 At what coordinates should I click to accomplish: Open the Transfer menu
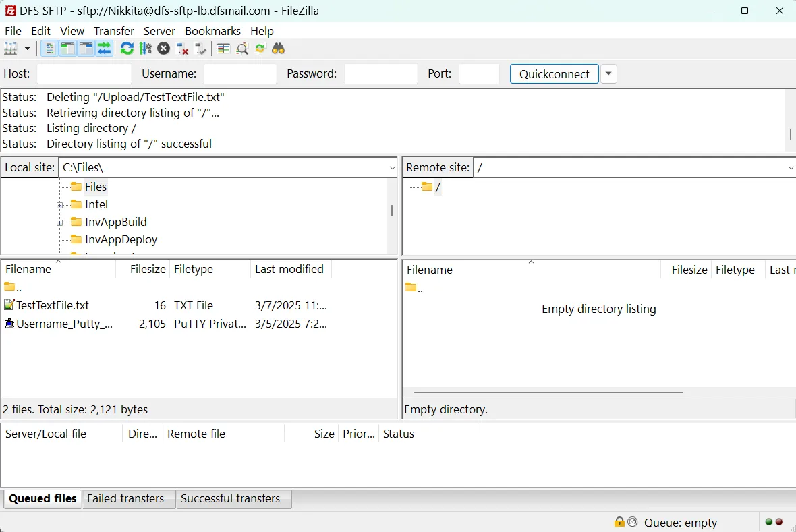click(114, 31)
